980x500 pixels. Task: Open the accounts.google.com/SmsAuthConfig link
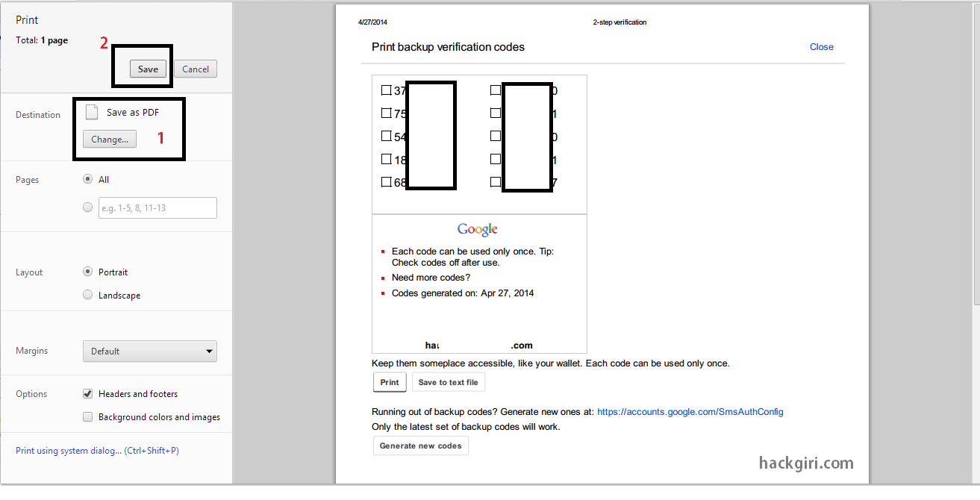pyautogui.click(x=690, y=411)
